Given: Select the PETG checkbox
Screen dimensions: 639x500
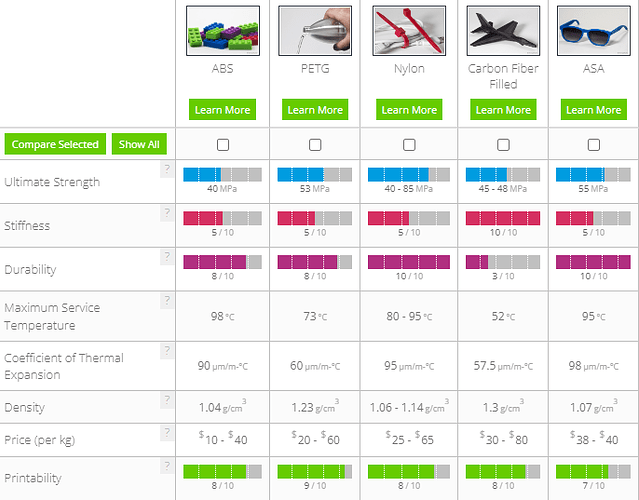Looking at the screenshot, I should click(315, 144).
